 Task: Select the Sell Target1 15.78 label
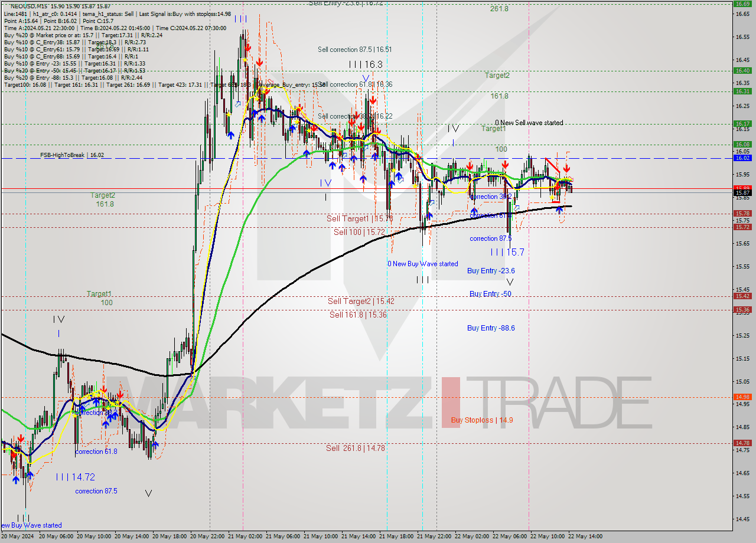360,219
